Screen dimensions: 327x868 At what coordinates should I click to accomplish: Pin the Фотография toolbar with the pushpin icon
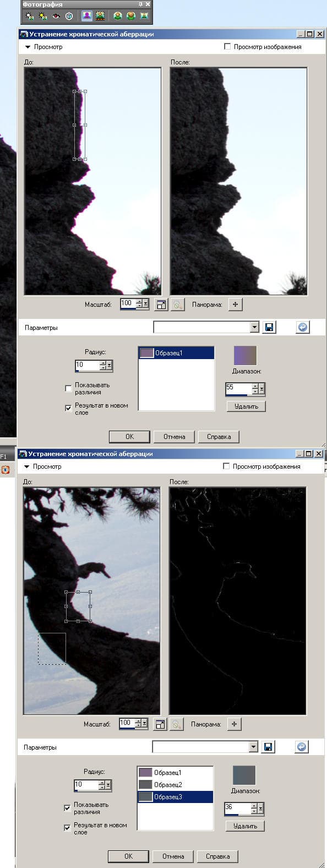pyautogui.click(x=140, y=4)
